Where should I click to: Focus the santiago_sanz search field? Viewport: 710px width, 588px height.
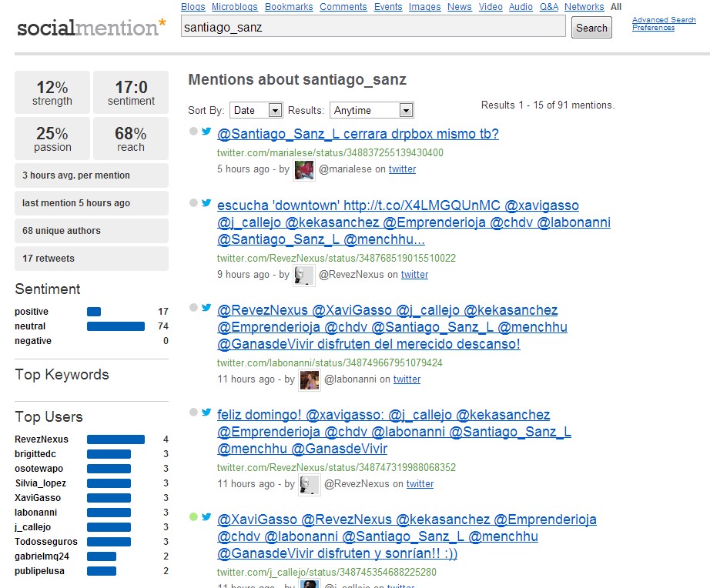(x=373, y=26)
